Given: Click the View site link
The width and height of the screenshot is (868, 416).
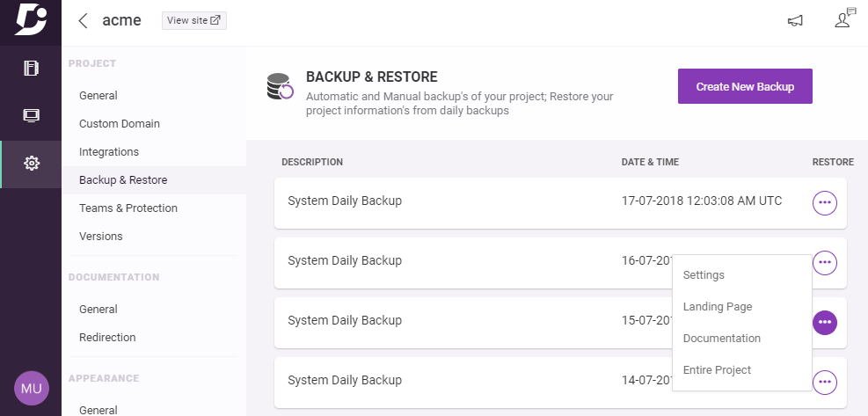Looking at the screenshot, I should click(193, 20).
